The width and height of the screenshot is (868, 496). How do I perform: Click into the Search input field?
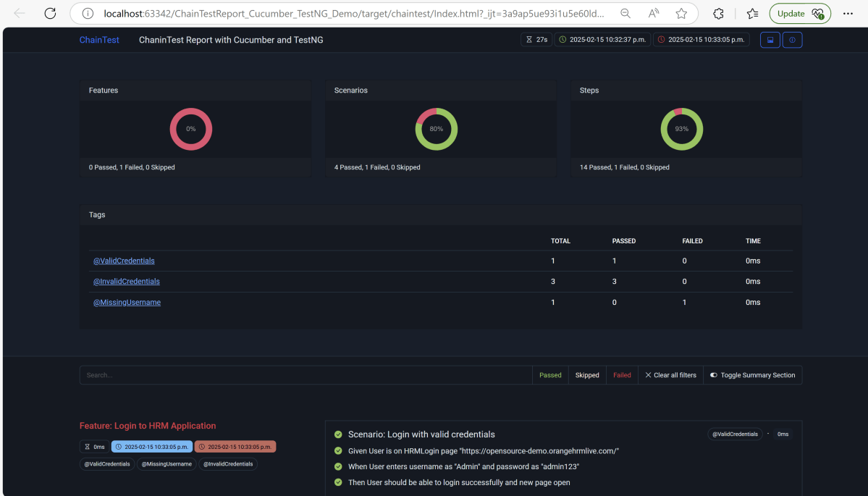[x=306, y=375]
